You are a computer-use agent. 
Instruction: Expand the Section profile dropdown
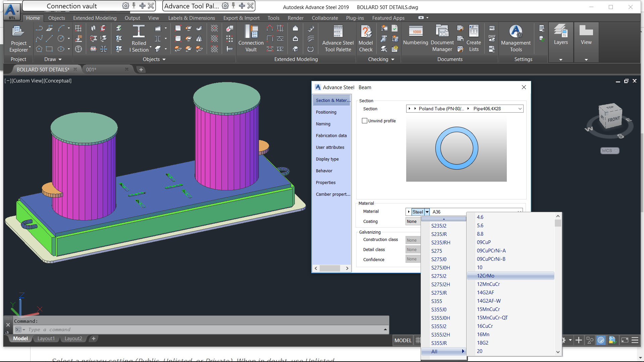point(520,109)
